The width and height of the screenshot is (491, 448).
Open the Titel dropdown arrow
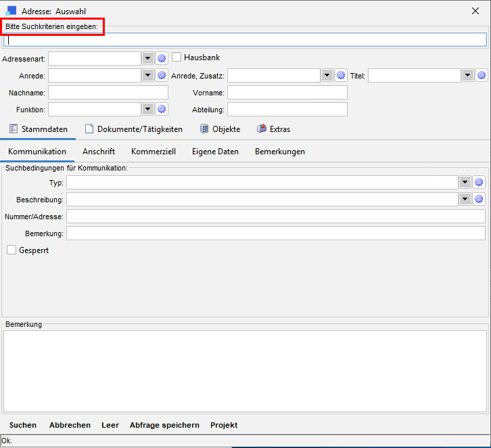pos(468,75)
